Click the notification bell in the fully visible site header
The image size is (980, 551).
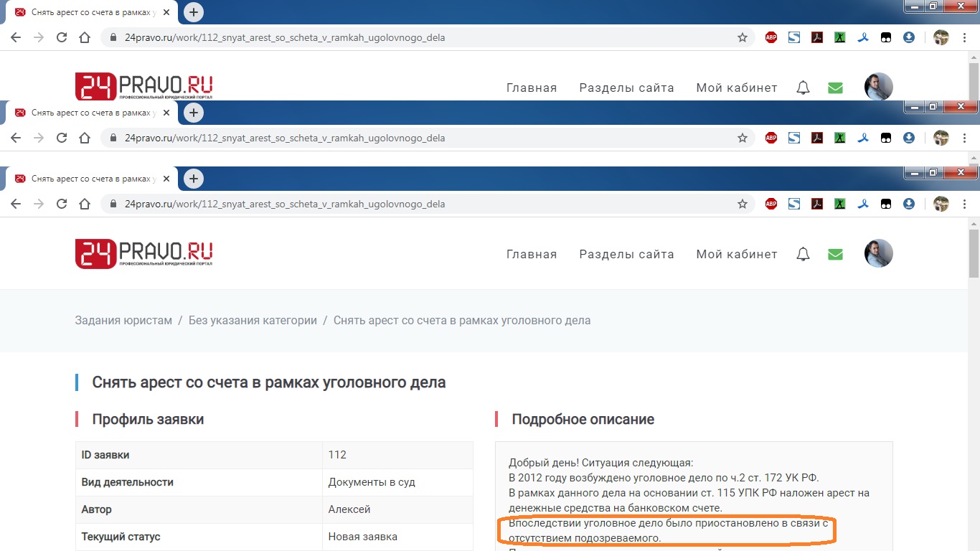(x=803, y=254)
